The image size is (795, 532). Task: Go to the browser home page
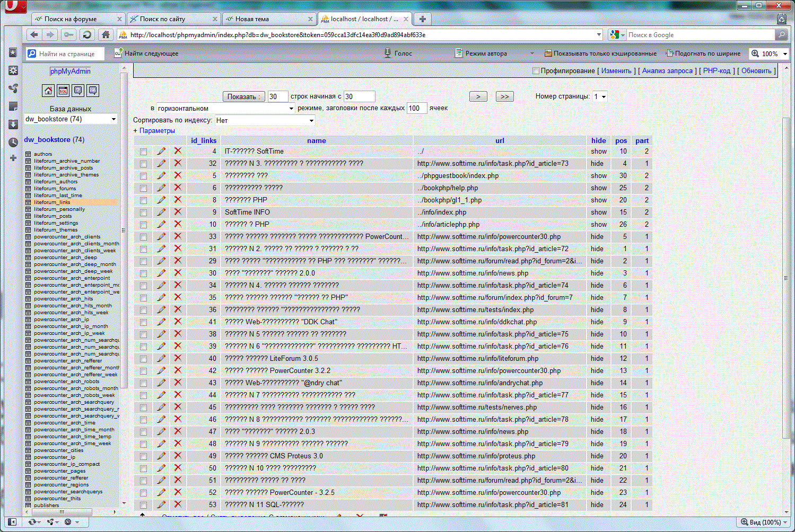pyautogui.click(x=106, y=35)
